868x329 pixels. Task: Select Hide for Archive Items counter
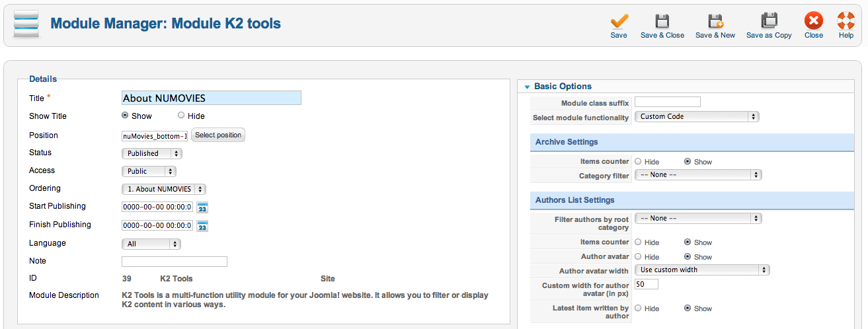(x=638, y=161)
